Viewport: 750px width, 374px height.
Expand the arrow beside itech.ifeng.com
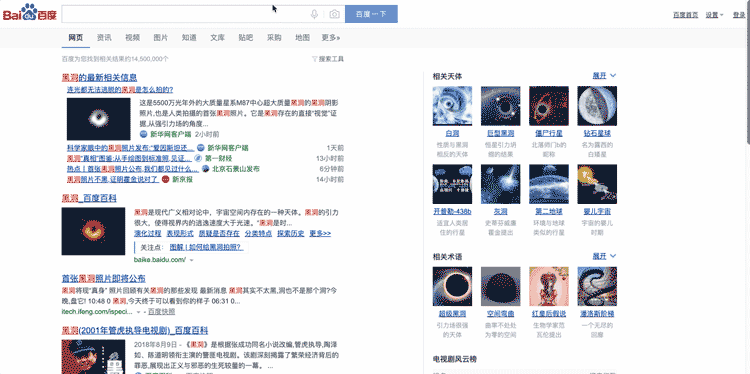139,312
